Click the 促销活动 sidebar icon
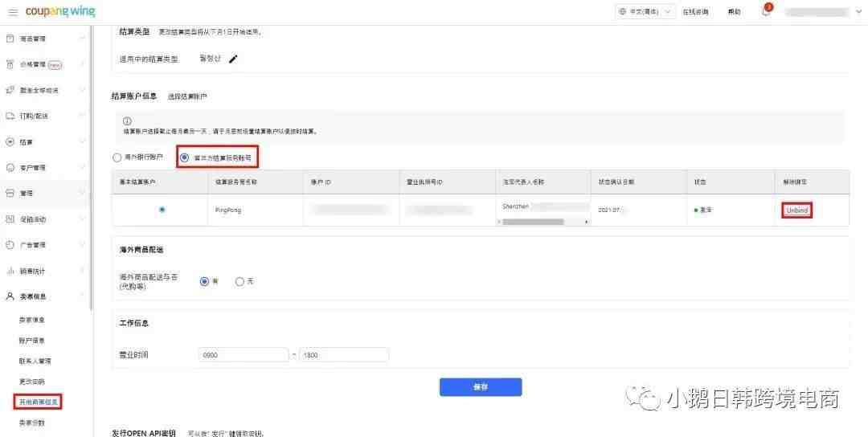The width and height of the screenshot is (868, 437). 10,219
